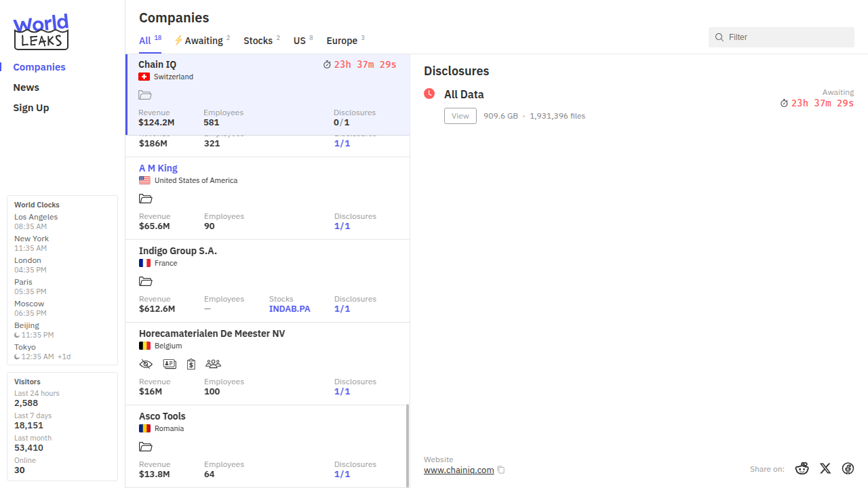Click the Romania flag under Asco Tools
This screenshot has width=868, height=488.
(x=144, y=429)
